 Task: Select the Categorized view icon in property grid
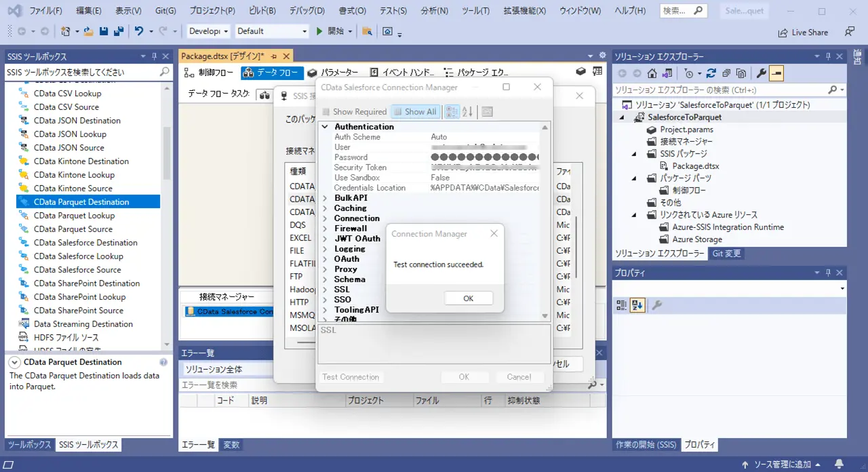tap(452, 112)
